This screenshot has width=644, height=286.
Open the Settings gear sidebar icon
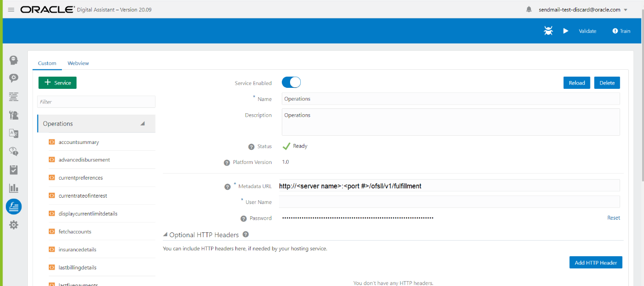[14, 225]
